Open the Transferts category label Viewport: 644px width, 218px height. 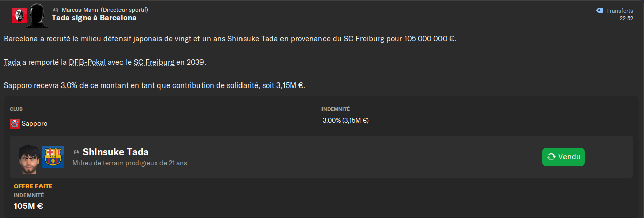tap(619, 11)
